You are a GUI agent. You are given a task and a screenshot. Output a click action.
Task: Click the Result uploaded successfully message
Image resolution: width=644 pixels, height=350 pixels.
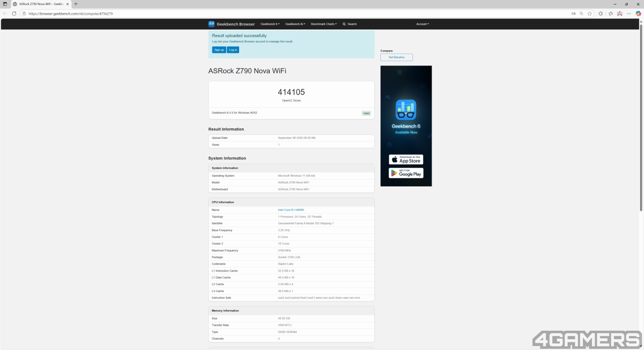[x=239, y=36]
